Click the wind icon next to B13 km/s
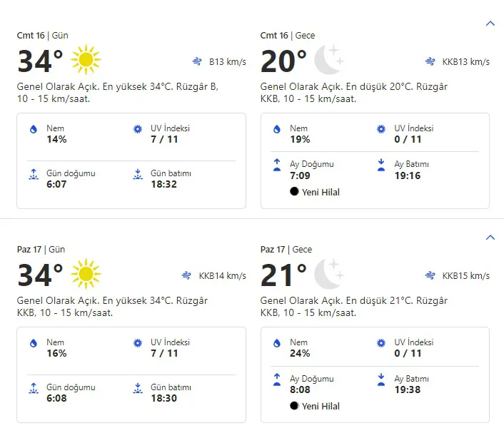The width and height of the screenshot is (504, 428). pos(197,62)
